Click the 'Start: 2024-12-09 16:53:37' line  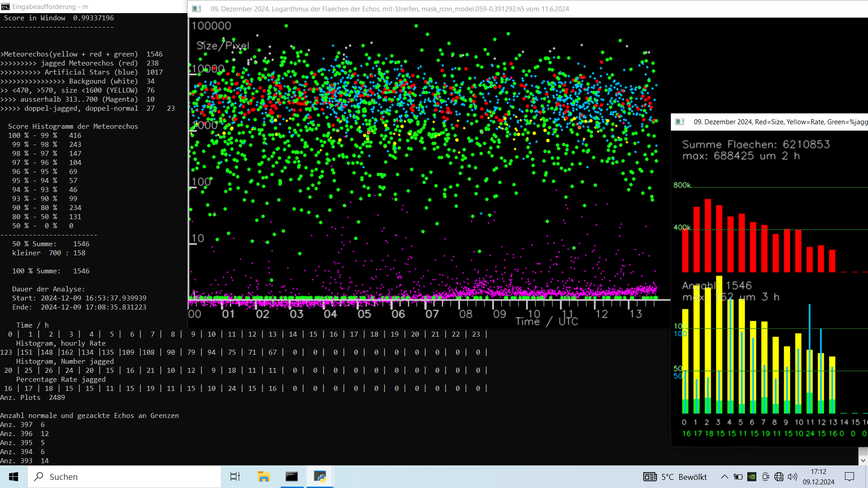[x=79, y=298]
